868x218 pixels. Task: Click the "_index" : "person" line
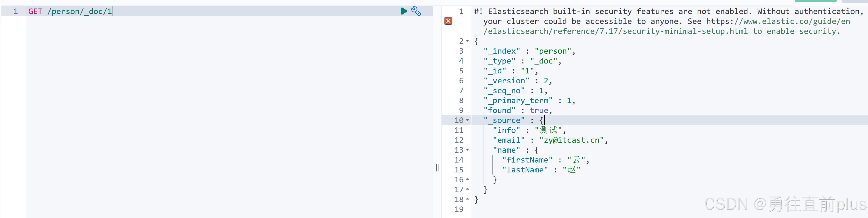(x=529, y=51)
